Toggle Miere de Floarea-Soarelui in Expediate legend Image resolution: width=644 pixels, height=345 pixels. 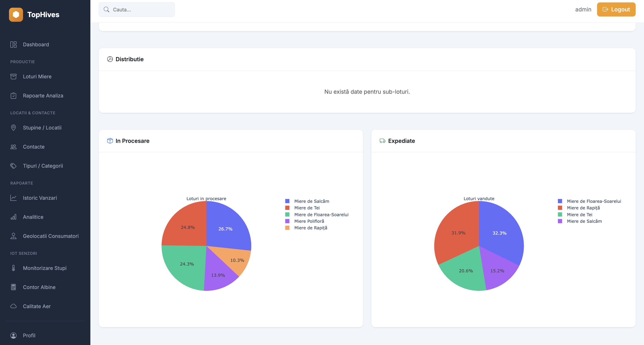click(x=594, y=201)
